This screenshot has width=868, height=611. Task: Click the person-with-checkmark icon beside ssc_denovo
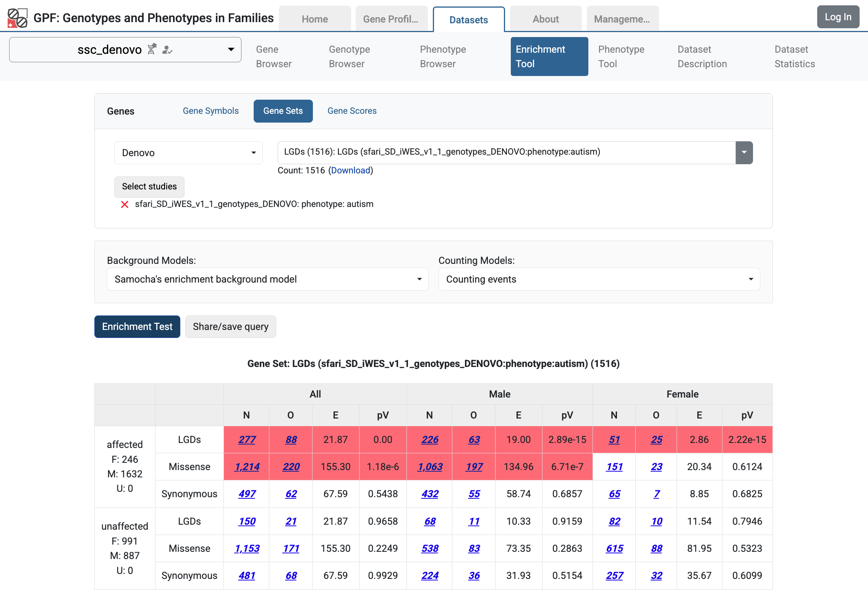[x=167, y=50]
